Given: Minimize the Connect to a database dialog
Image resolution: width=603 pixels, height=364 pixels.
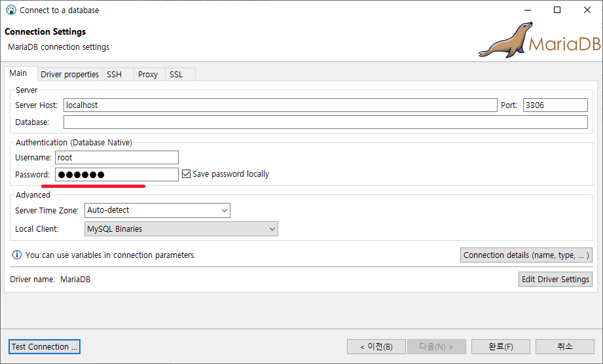Looking at the screenshot, I should 528,10.
